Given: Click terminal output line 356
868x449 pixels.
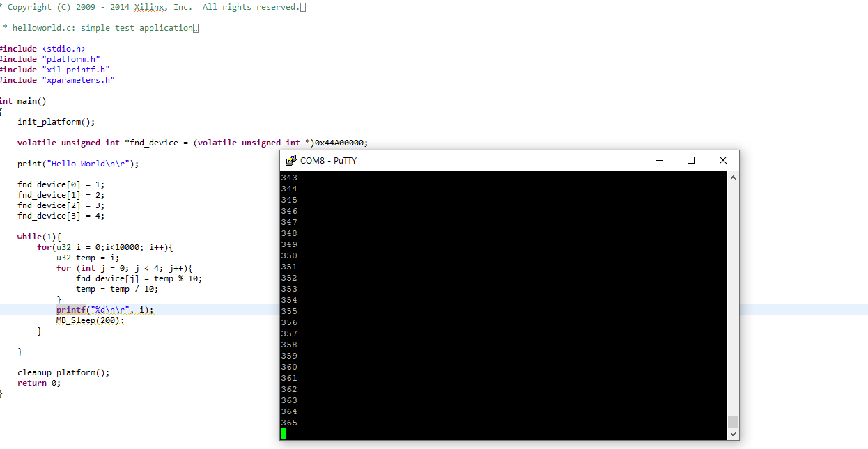Looking at the screenshot, I should pos(289,322).
